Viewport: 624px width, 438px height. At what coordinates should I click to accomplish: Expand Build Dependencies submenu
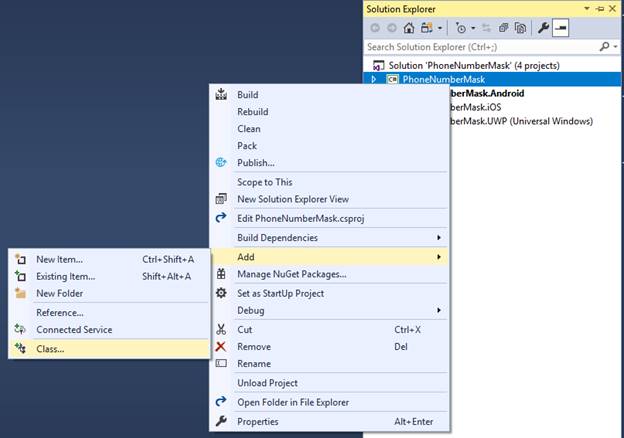pyautogui.click(x=277, y=238)
